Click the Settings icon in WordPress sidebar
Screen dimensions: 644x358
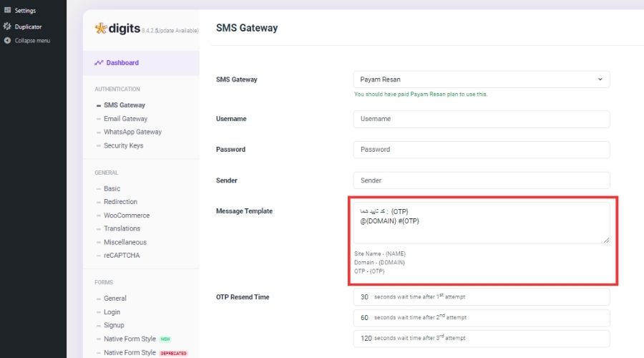pos(7,11)
